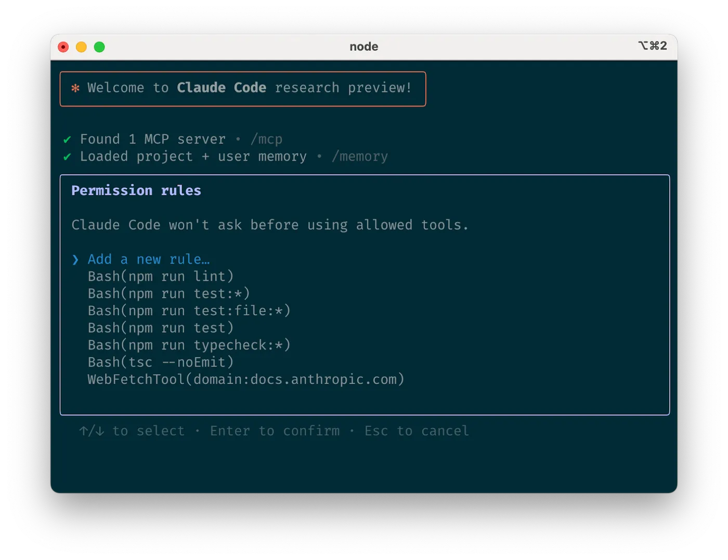Viewport: 728px width, 560px height.
Task: Click the green checkmark beside Loaded project
Action: click(x=67, y=157)
